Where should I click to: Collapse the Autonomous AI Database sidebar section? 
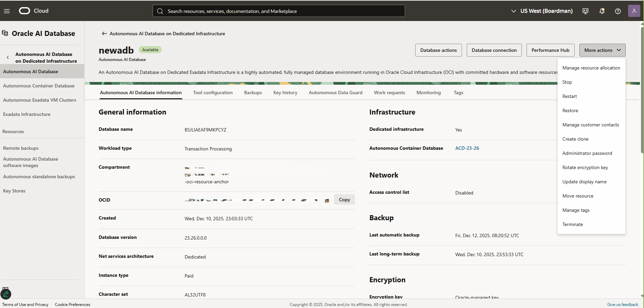click(x=7, y=57)
